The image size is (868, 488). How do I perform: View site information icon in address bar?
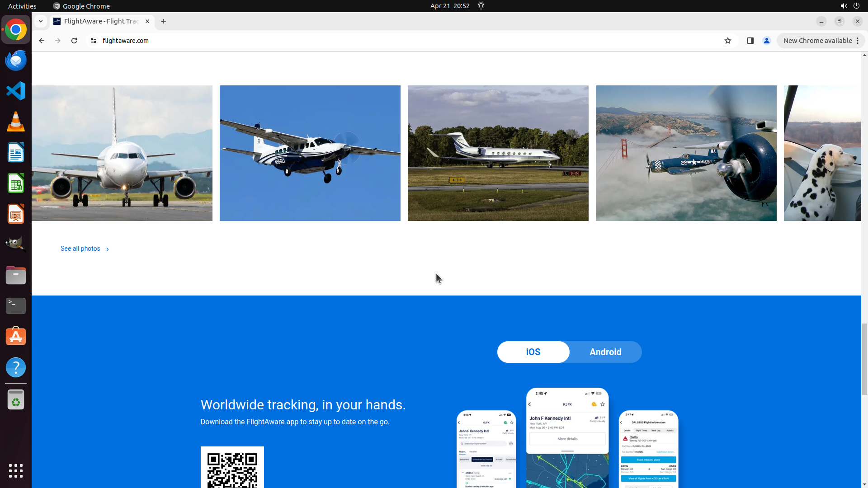click(x=94, y=41)
